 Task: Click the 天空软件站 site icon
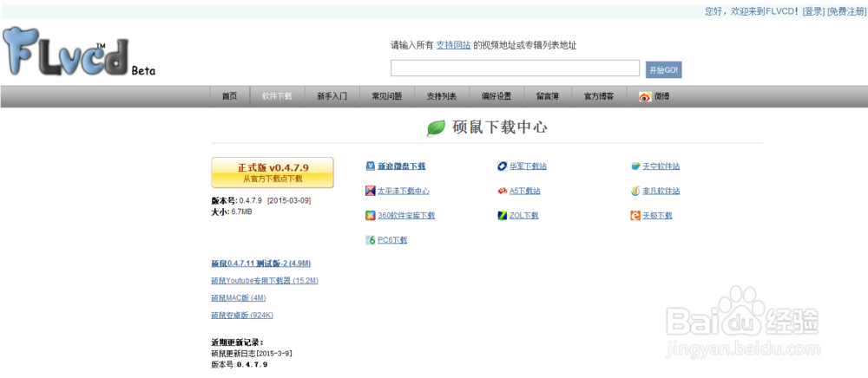click(x=635, y=166)
